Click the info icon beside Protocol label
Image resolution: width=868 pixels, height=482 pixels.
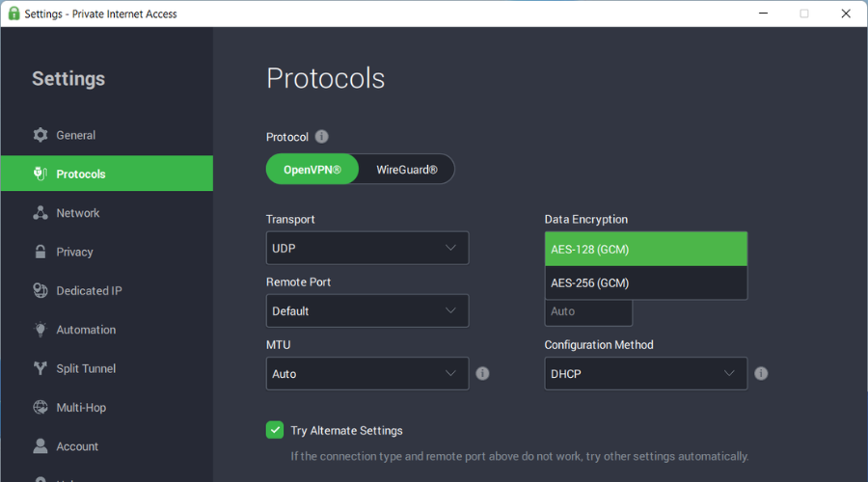pyautogui.click(x=322, y=137)
